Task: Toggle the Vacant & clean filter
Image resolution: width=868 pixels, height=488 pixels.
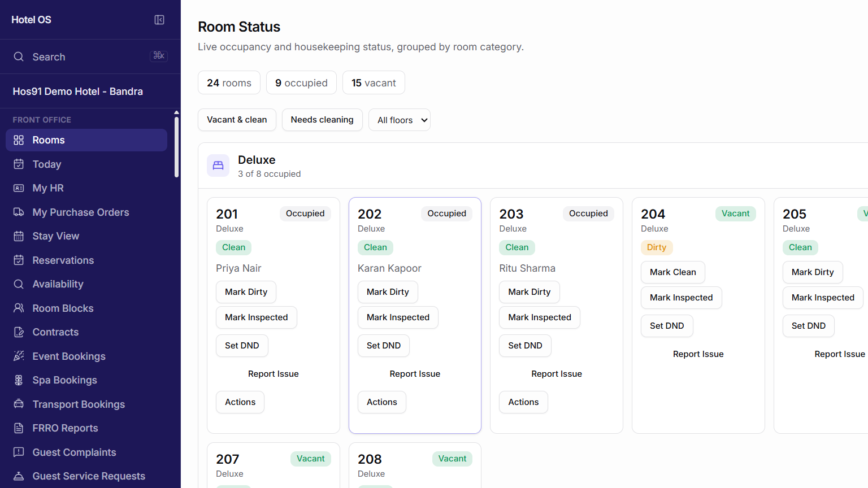Action: coord(237,120)
